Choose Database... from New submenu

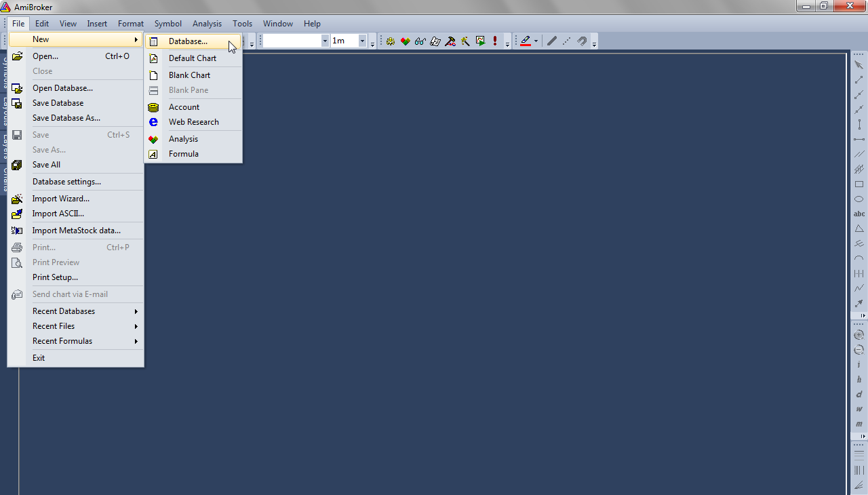(193, 41)
